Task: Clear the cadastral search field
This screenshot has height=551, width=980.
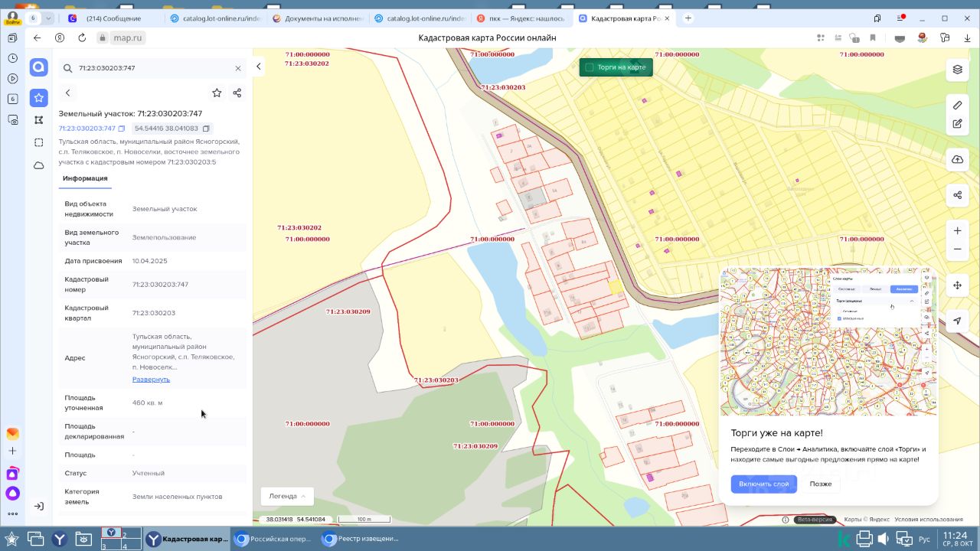Action: pos(238,68)
